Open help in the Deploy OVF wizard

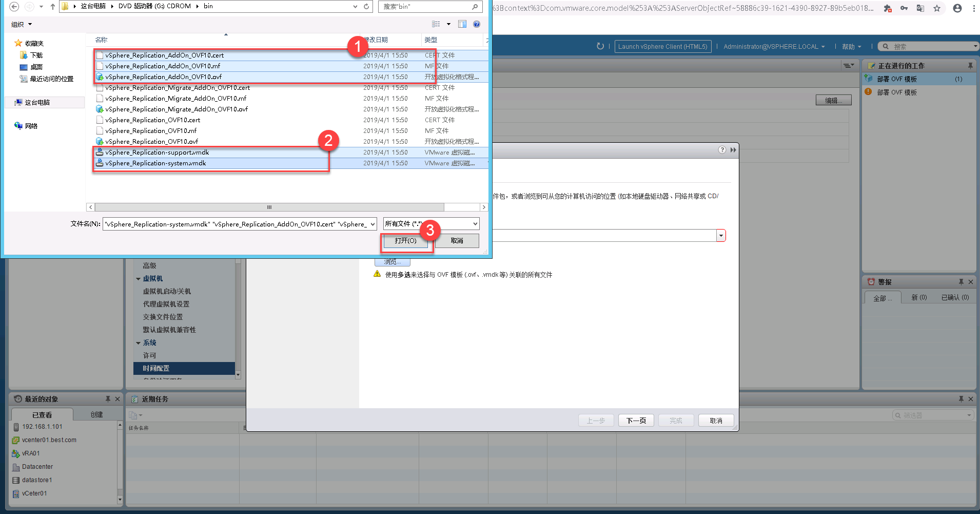click(x=722, y=149)
